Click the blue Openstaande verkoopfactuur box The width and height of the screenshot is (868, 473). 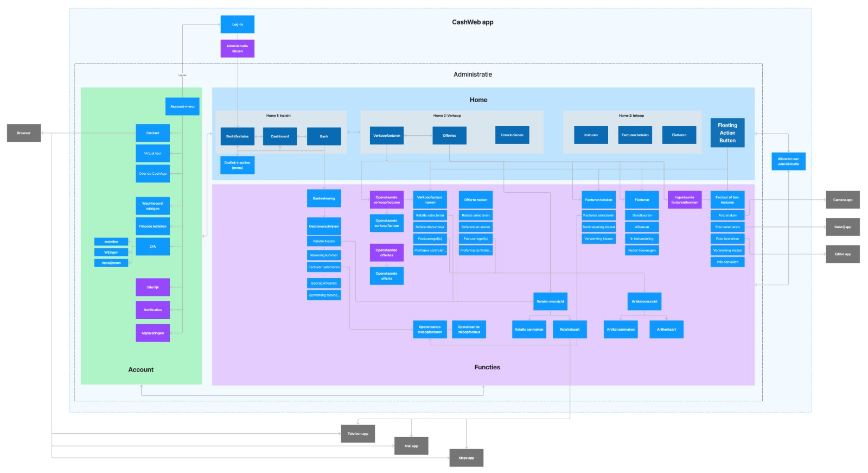coord(387,223)
